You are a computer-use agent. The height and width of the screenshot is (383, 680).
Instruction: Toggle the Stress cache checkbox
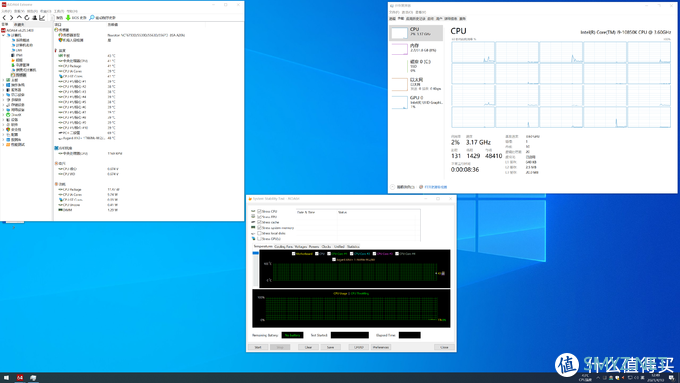(259, 222)
